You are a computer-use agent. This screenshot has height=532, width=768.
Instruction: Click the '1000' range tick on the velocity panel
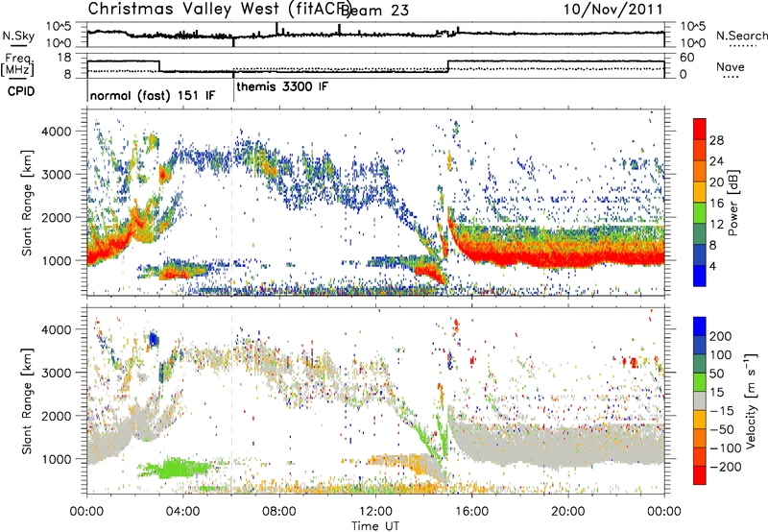tap(57, 459)
